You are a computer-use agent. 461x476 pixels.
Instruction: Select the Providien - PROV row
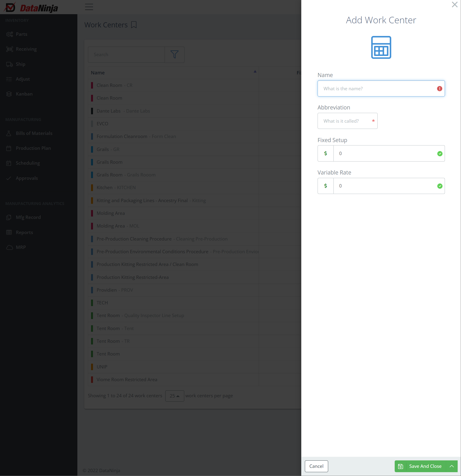[194, 290]
